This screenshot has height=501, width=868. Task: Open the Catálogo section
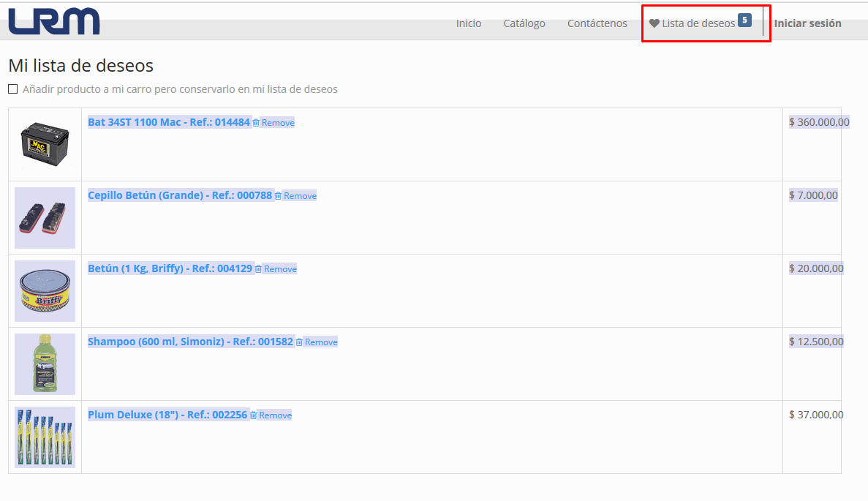[x=524, y=23]
